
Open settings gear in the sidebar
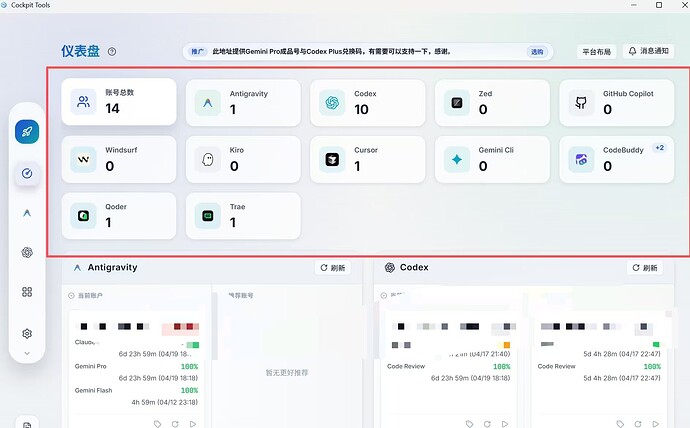click(x=27, y=333)
